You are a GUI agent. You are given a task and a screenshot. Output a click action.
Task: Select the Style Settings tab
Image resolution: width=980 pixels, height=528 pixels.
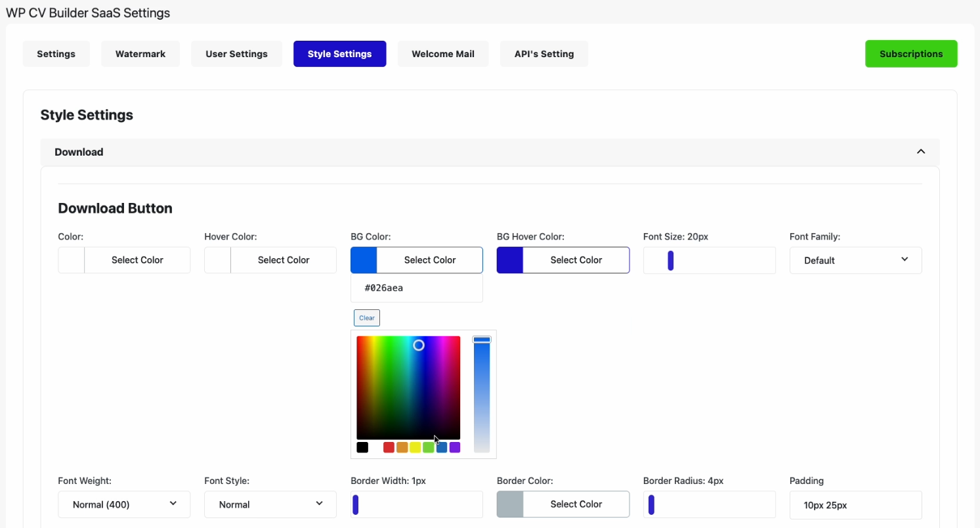[x=340, y=54]
